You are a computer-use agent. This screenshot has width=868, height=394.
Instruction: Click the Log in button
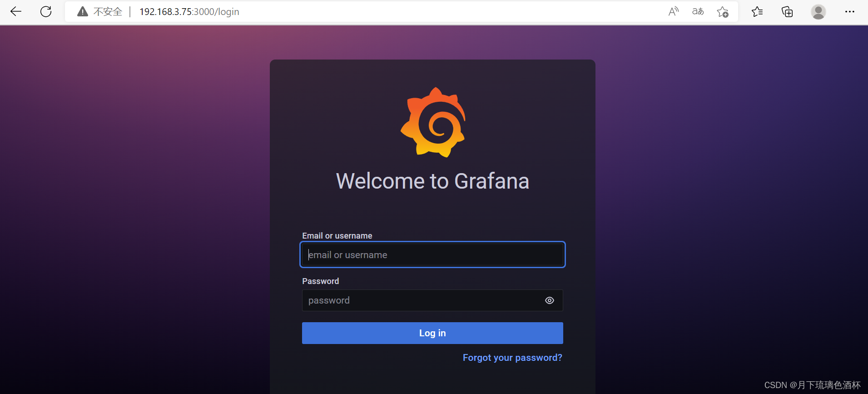point(432,333)
